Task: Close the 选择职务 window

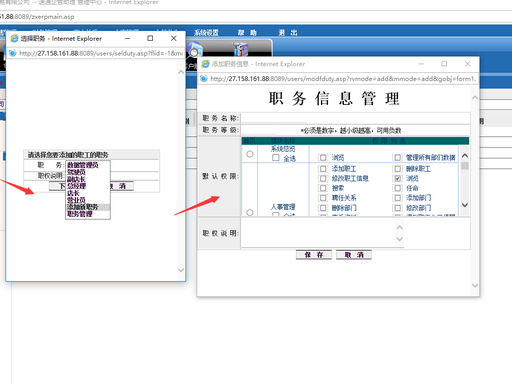Action: pos(174,38)
